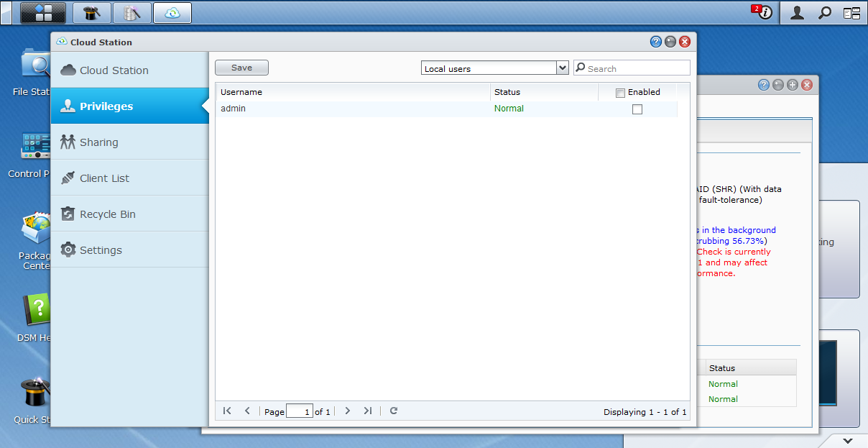Open help in the background Storage Manager window
This screenshot has height=448, width=868.
[764, 85]
